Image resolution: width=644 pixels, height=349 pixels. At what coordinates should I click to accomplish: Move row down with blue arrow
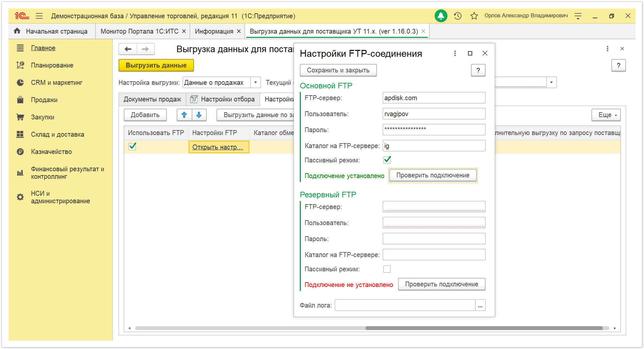(x=199, y=115)
